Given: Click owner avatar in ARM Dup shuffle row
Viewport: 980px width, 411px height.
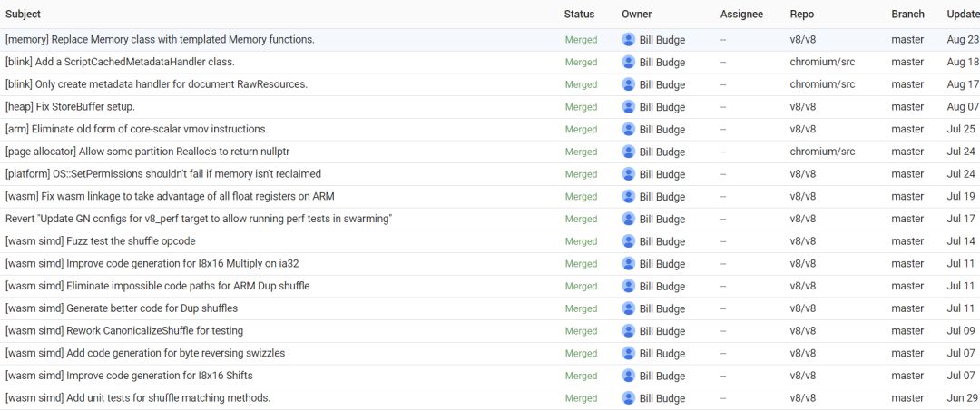Looking at the screenshot, I should click(x=628, y=286).
